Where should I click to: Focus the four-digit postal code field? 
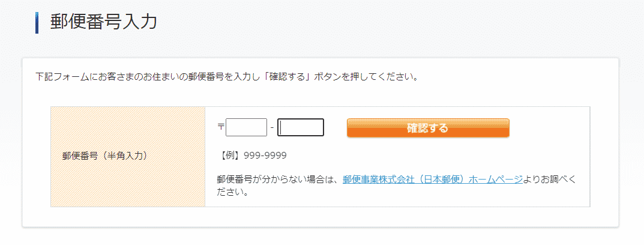(301, 127)
